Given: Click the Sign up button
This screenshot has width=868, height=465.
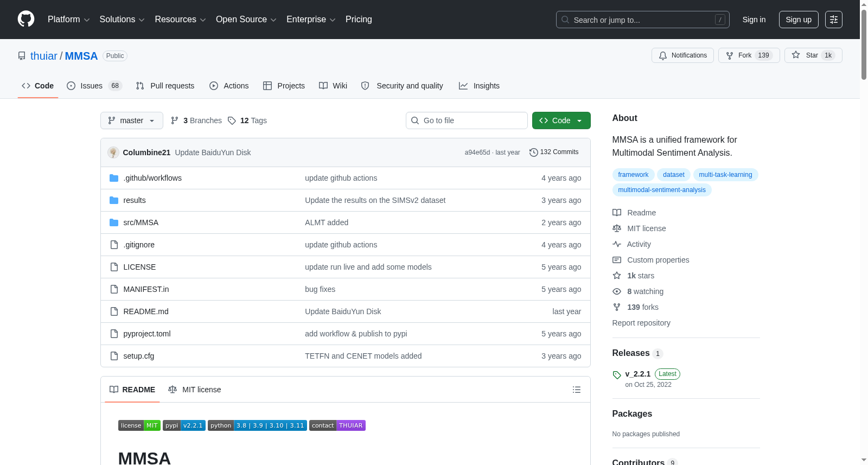Looking at the screenshot, I should point(799,20).
